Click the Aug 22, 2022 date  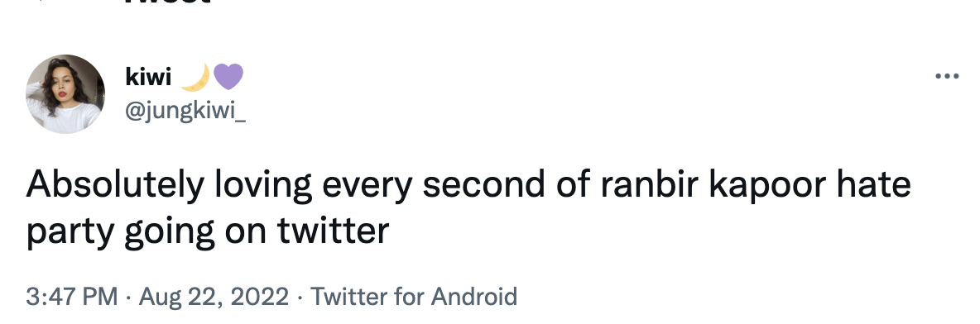point(214,296)
